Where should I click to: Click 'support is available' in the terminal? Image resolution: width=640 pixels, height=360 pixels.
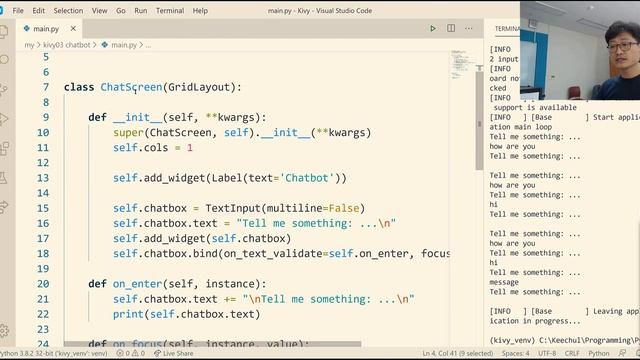point(535,107)
